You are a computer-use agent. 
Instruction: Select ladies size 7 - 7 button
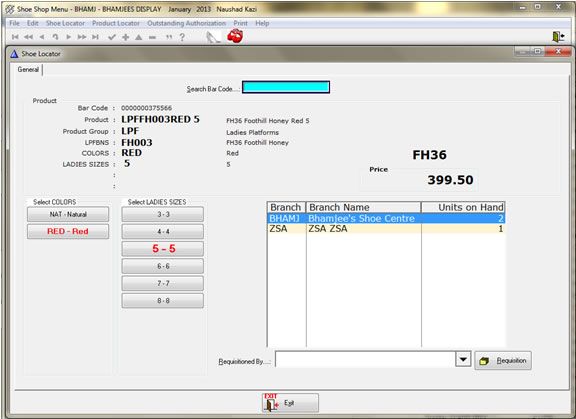pos(163,283)
